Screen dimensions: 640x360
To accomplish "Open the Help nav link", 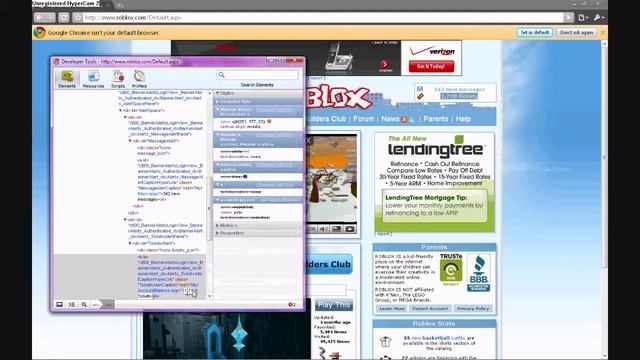I will (x=463, y=119).
